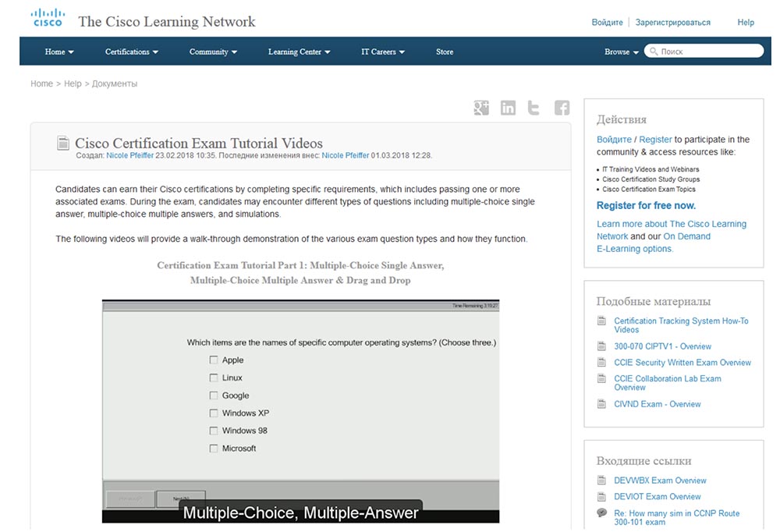Viewport: 780px width, 532px height.
Task: Click the magnifier icon in the search box
Action: (654, 51)
